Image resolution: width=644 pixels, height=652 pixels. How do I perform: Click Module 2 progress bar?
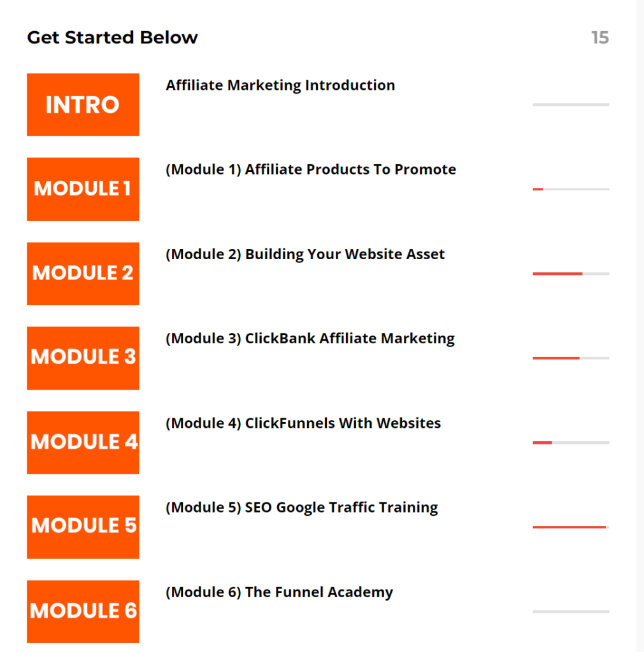[571, 274]
